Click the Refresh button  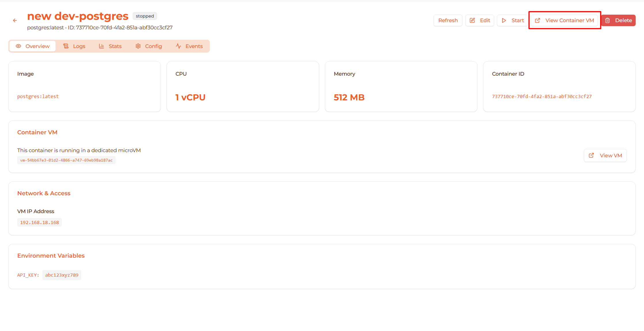(448, 20)
